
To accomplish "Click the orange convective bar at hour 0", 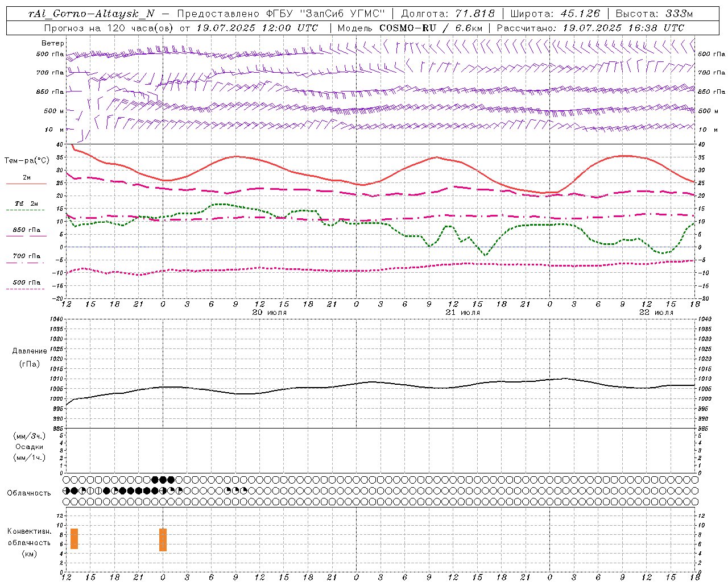I will click(x=163, y=539).
